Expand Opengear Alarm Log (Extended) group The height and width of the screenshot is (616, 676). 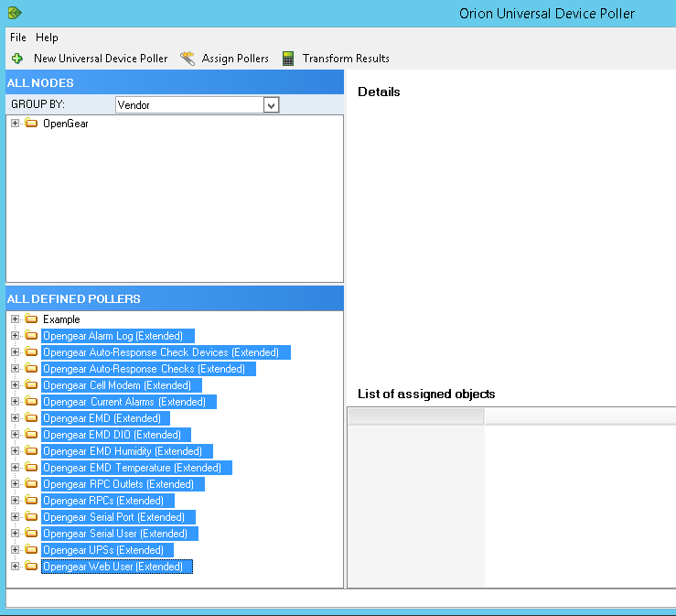point(15,336)
